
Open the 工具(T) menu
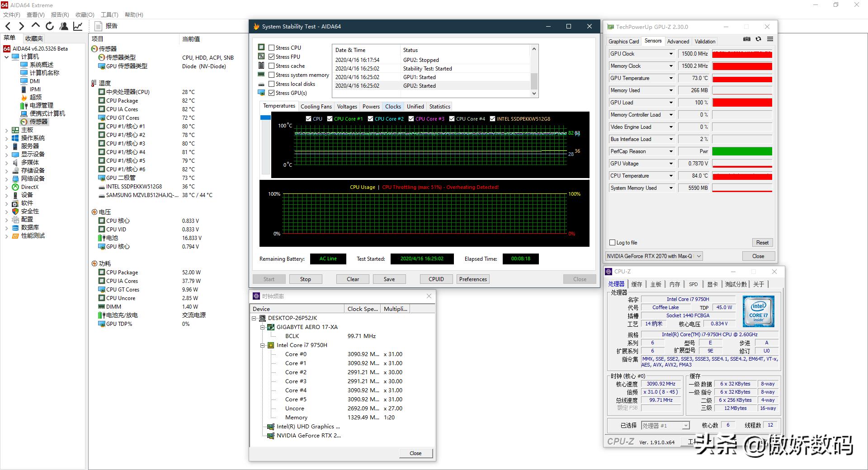109,15
